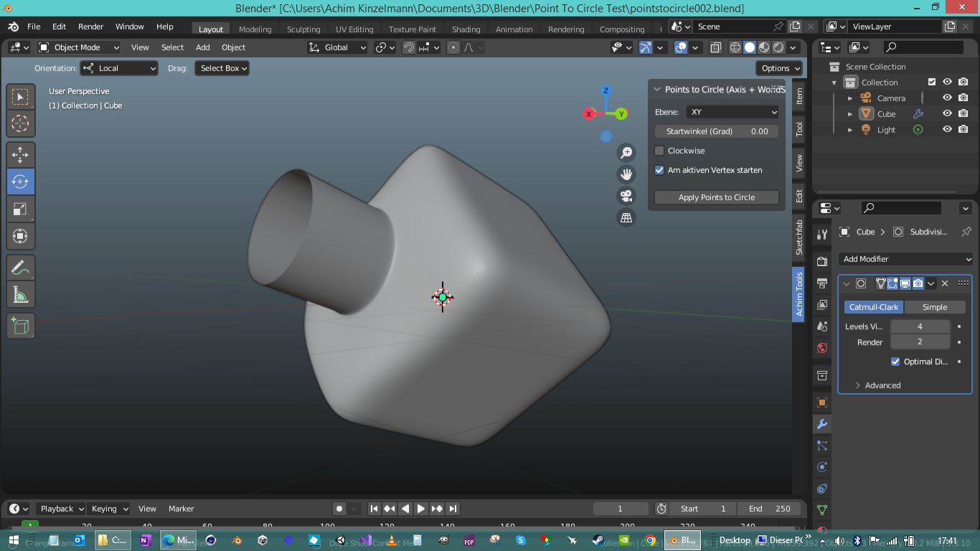
Task: Select the Simple subdivision type
Action: [x=934, y=307]
